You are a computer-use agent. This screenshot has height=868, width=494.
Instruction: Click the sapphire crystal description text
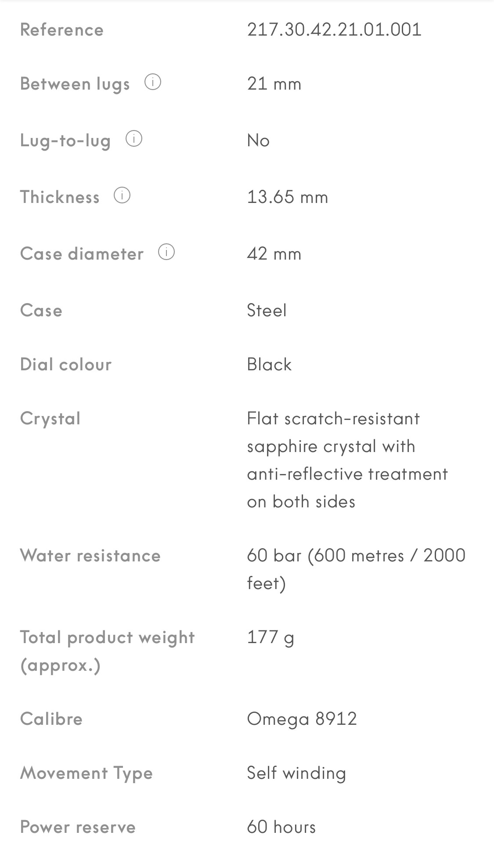click(x=347, y=459)
